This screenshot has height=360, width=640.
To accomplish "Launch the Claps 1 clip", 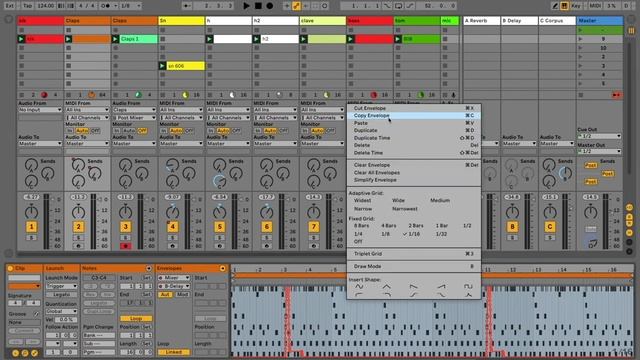I will tap(116, 39).
